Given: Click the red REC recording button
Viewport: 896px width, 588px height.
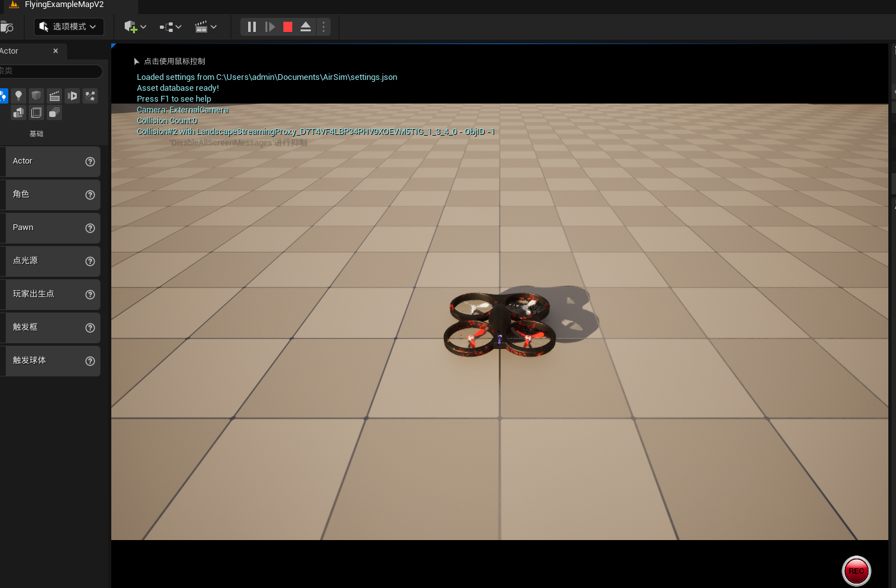Looking at the screenshot, I should 856,571.
